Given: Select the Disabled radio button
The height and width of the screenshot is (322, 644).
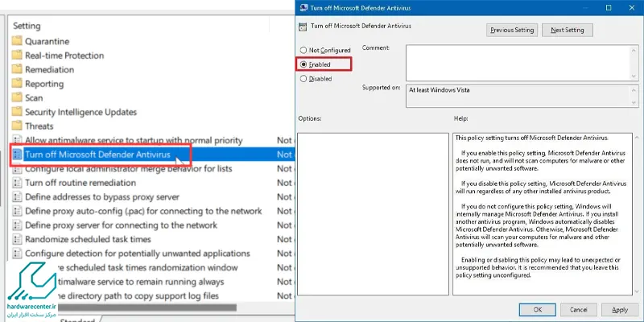Looking at the screenshot, I should pos(303,79).
